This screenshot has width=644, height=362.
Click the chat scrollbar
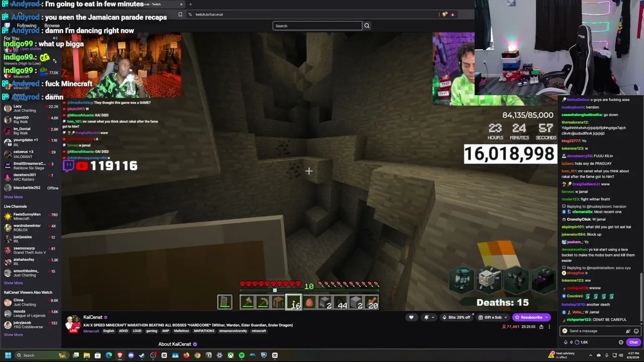pyautogui.click(x=641, y=297)
